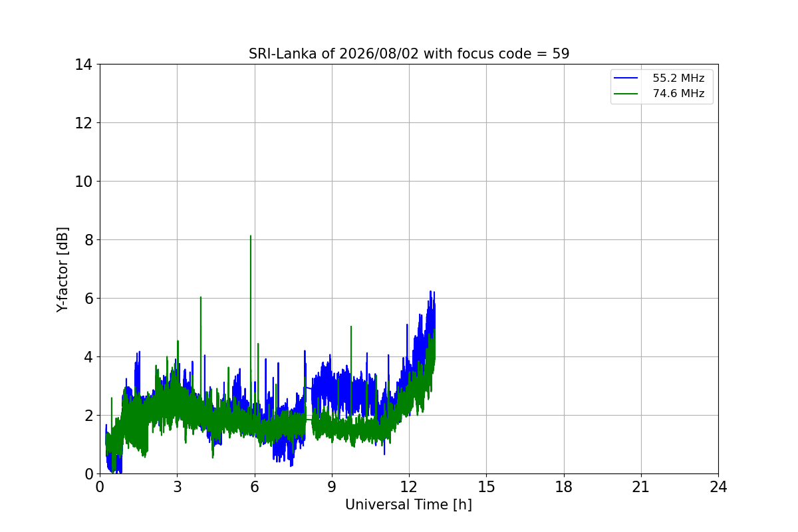Click the Universal Time [h] axis label
The image size is (798, 532).
[x=408, y=505]
